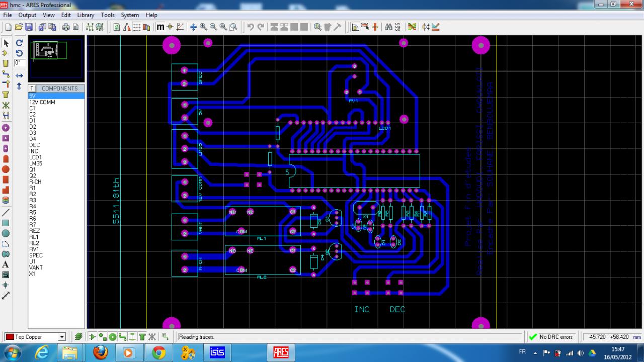Mirror vertically with the Y-mirror arrow

tap(19, 86)
